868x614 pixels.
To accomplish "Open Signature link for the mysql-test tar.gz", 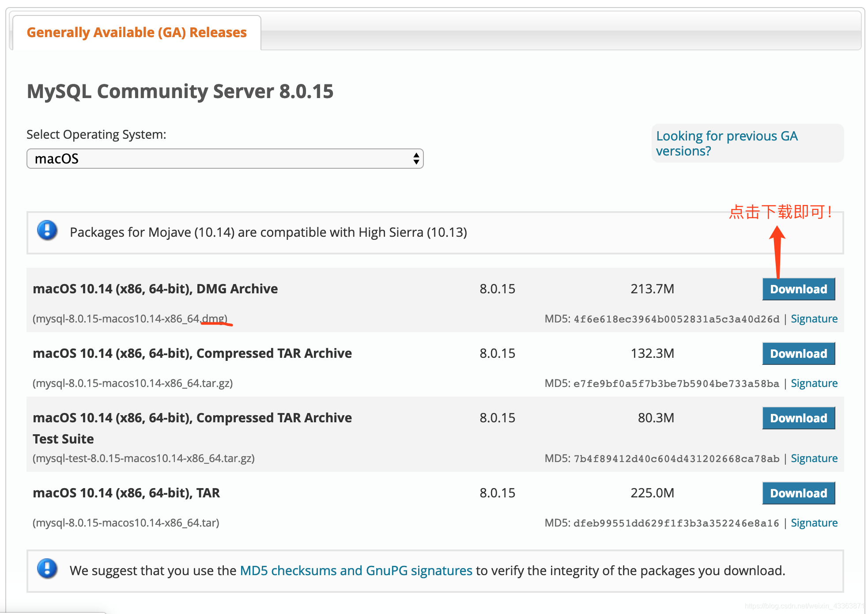I will pyautogui.click(x=814, y=458).
